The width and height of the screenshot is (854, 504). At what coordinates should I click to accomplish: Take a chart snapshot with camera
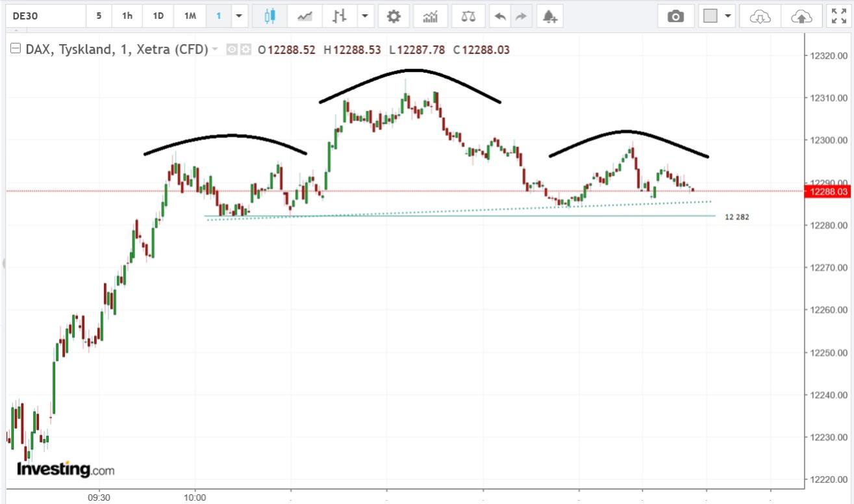tap(676, 16)
